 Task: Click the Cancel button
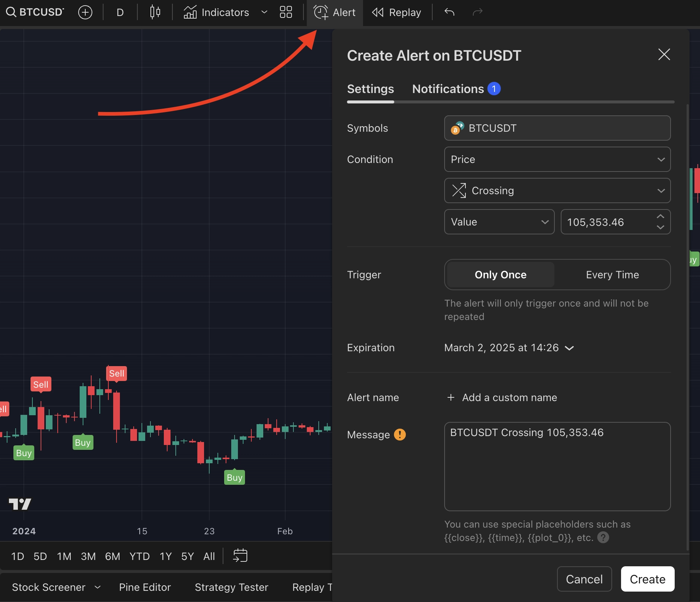584,579
